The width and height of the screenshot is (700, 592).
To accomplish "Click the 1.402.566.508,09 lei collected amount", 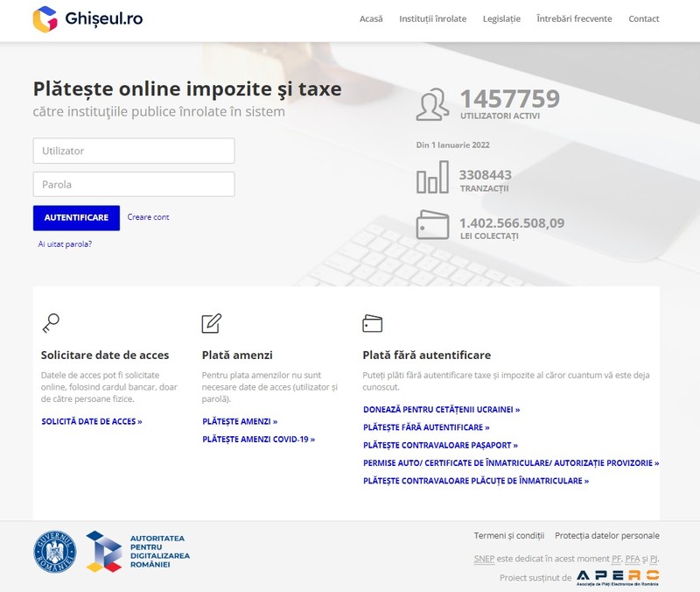I will (x=512, y=222).
